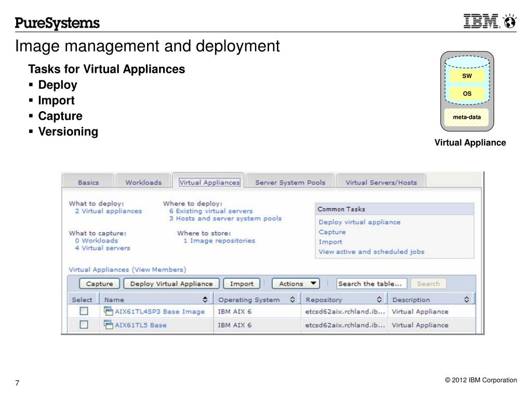The height and width of the screenshot is (399, 532).
Task: Click the Virtual Appliance description for AIX61TL5 Base
Action: pyautogui.click(x=420, y=325)
